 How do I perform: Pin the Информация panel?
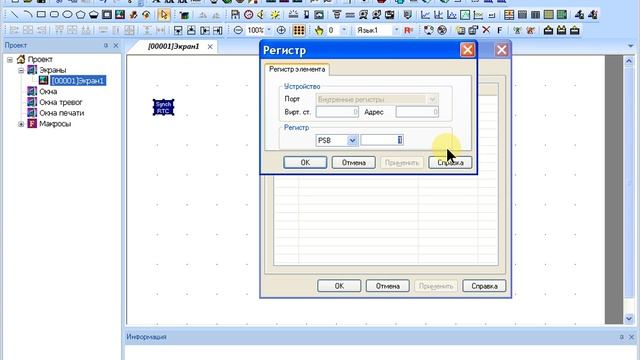click(x=621, y=337)
